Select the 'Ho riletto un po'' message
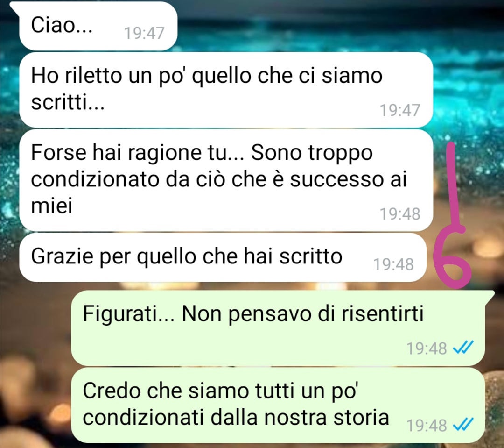The width and height of the screenshot is (504, 448). click(226, 90)
